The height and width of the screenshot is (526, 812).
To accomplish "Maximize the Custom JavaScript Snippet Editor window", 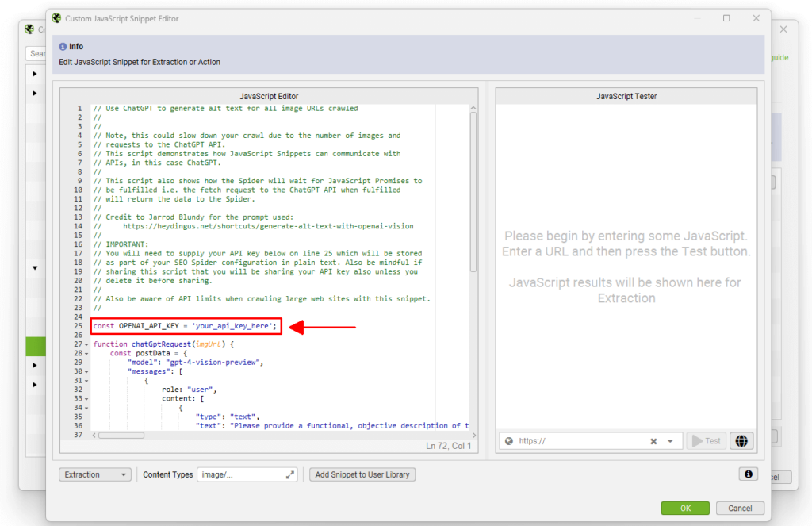I will 726,18.
